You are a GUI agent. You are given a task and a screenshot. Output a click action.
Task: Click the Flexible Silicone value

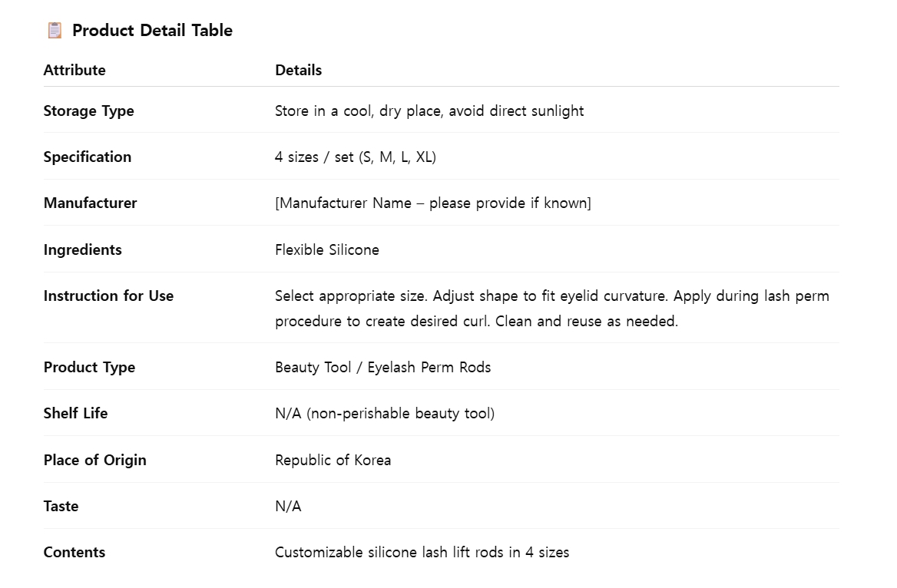click(x=326, y=250)
